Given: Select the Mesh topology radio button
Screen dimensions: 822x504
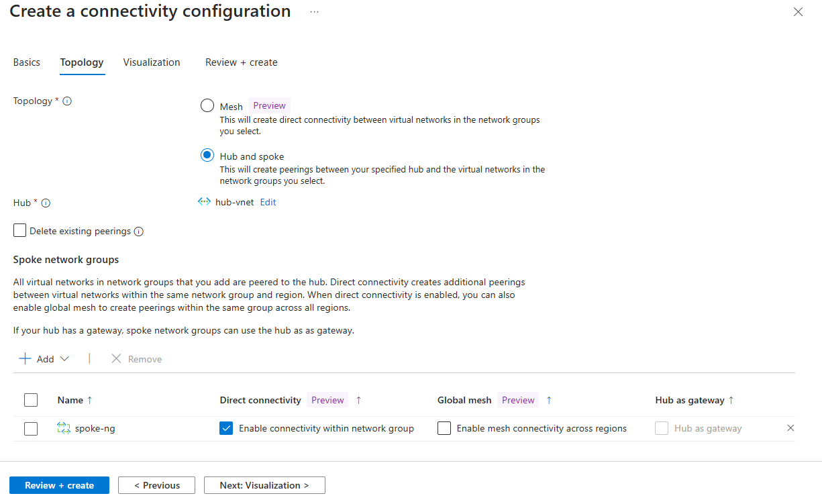Looking at the screenshot, I should (x=207, y=105).
